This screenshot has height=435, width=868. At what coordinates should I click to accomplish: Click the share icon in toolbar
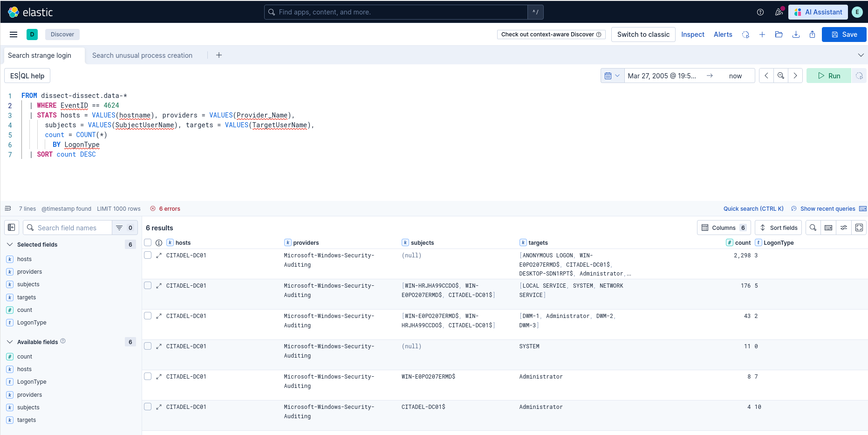point(812,35)
